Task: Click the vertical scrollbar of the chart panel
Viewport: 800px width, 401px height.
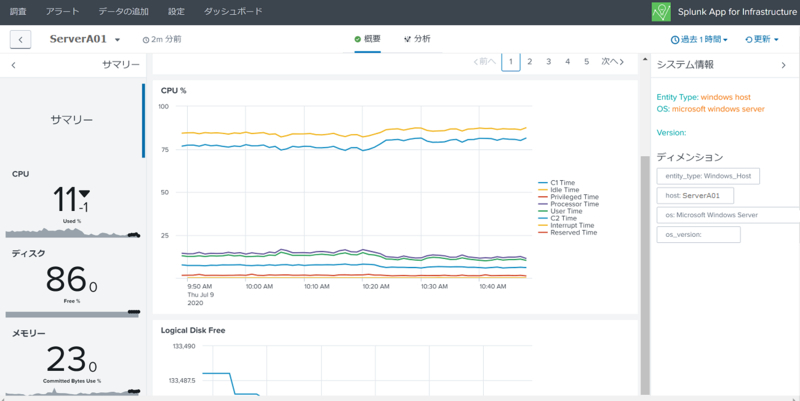Action: point(645,275)
